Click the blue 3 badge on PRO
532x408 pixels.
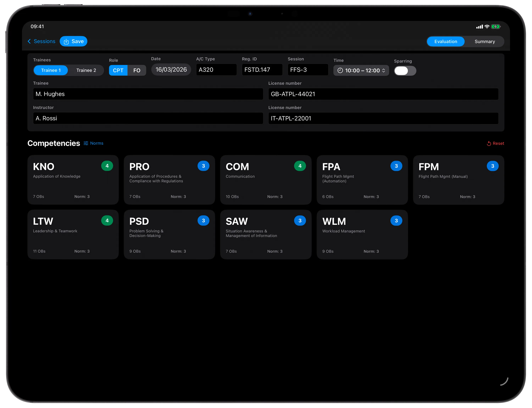pyautogui.click(x=203, y=166)
